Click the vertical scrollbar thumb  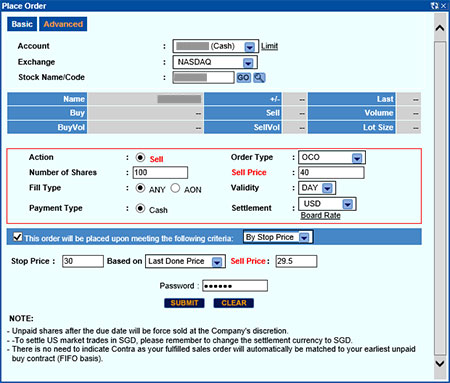coord(440,198)
